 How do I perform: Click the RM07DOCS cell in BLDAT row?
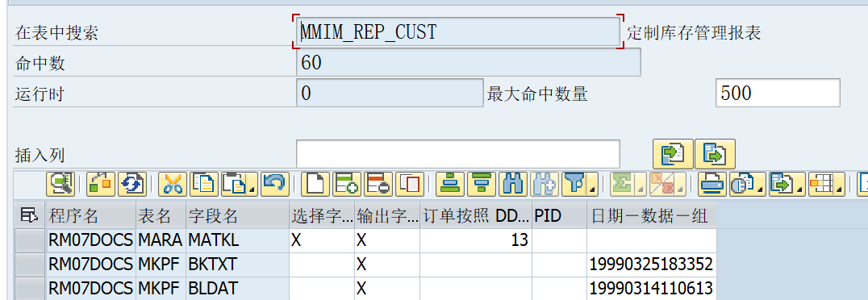91,289
